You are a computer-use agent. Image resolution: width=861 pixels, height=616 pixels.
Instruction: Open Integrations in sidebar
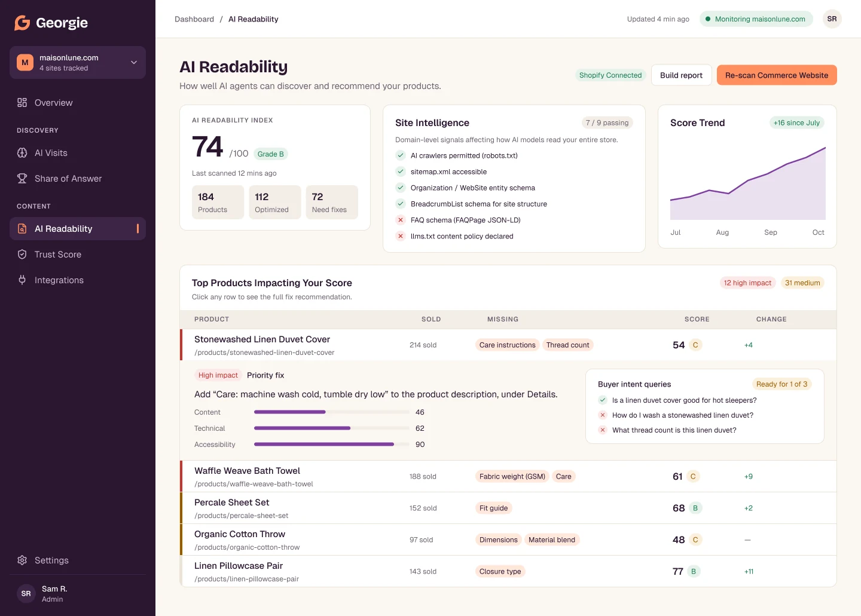point(78,280)
